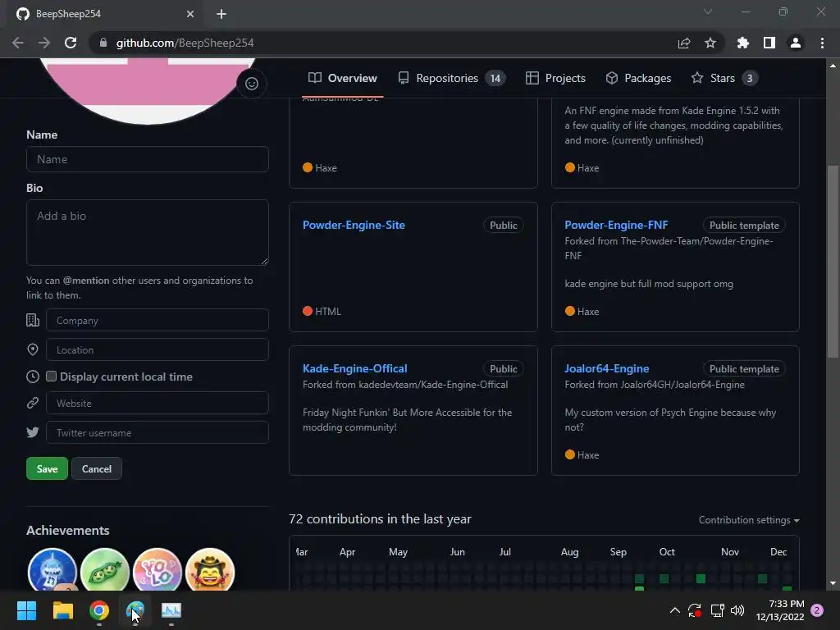The image size is (840, 630).
Task: Switch to the Projects tab
Action: (x=555, y=78)
